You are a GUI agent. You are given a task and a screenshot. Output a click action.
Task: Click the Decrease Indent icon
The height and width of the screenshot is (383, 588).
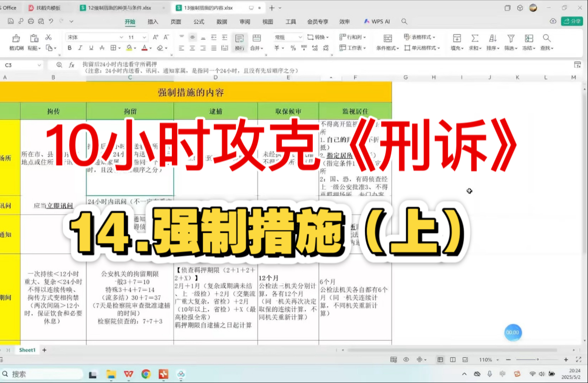click(x=214, y=37)
